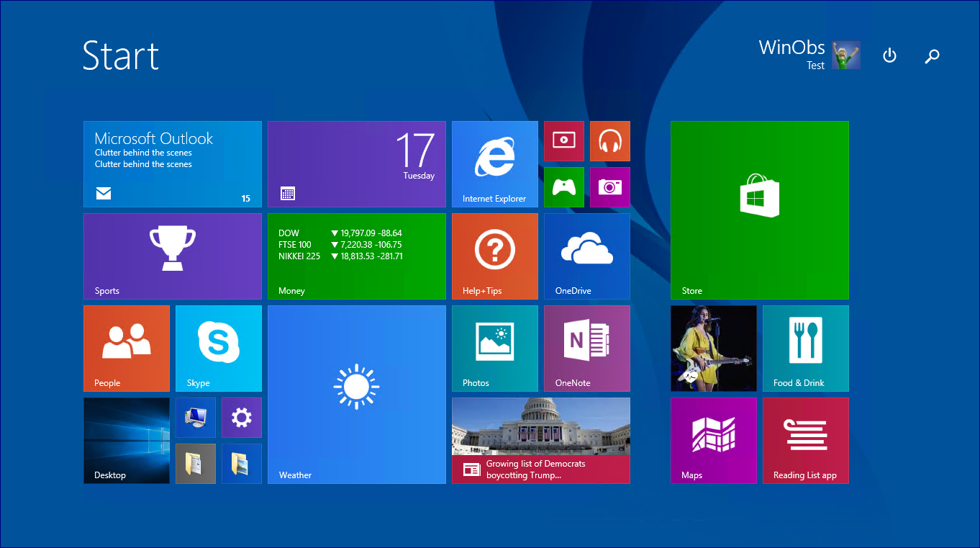
Task: Start Xbox Music from the headphones tile
Action: pyautogui.click(x=609, y=140)
